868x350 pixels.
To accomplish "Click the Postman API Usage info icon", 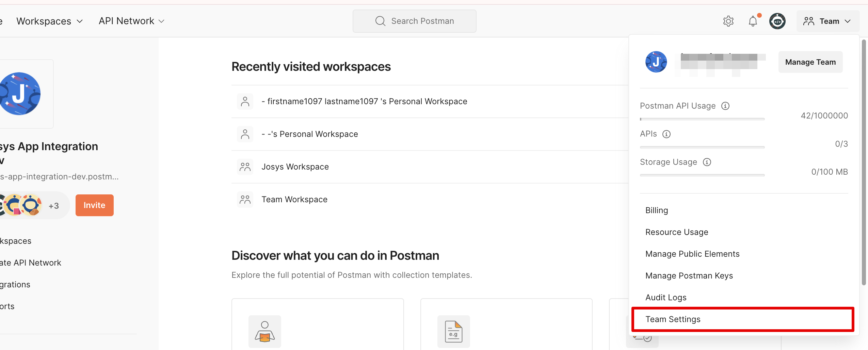I will (725, 106).
